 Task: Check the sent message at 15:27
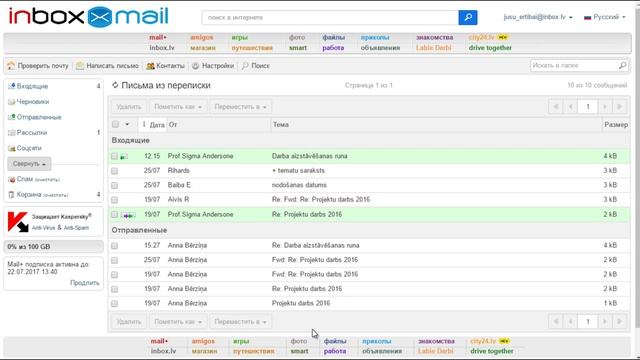pyautogui.click(x=114, y=246)
